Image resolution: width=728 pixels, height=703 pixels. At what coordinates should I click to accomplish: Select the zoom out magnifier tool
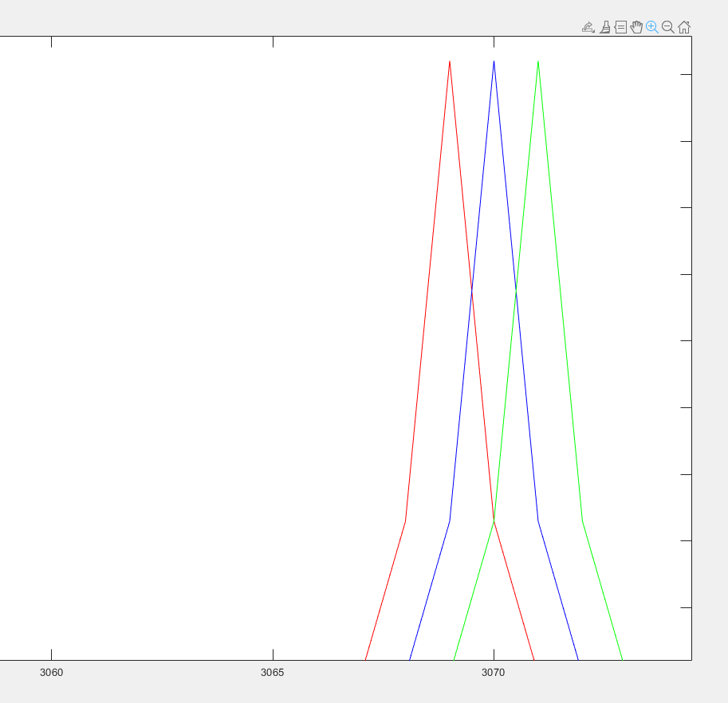click(668, 27)
